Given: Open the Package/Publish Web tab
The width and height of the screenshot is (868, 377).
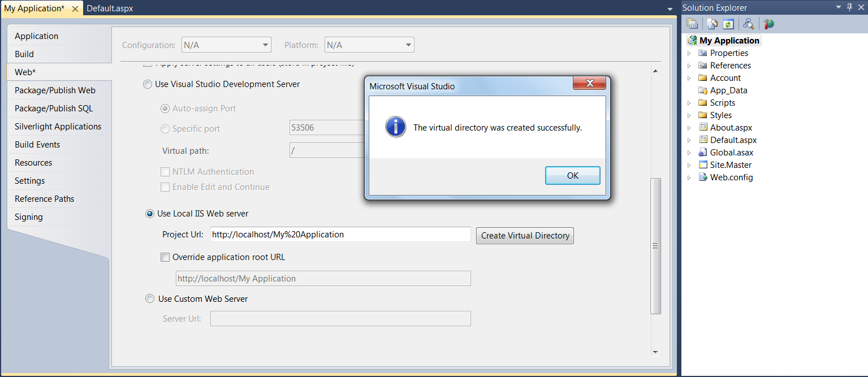Looking at the screenshot, I should [59, 90].
